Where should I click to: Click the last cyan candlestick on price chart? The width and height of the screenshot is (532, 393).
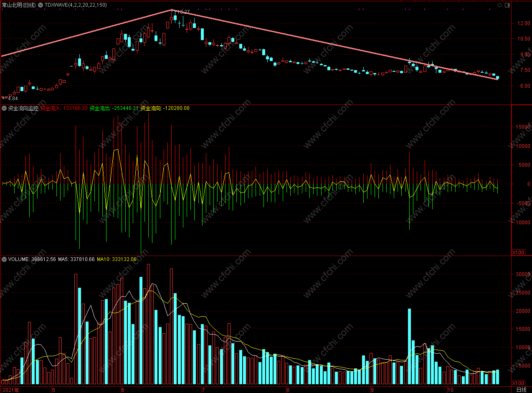tap(497, 78)
